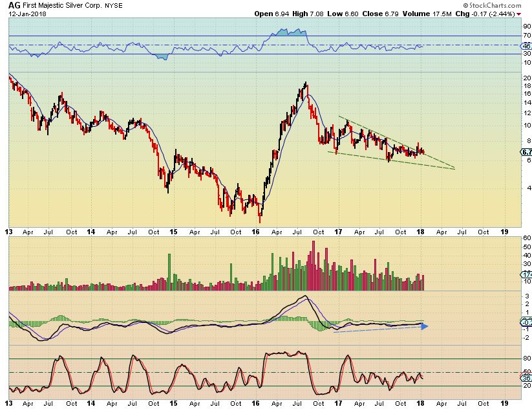Screen dimensions: 532x409
Task: Click the 4 label on price axis
Action: [529, 188]
